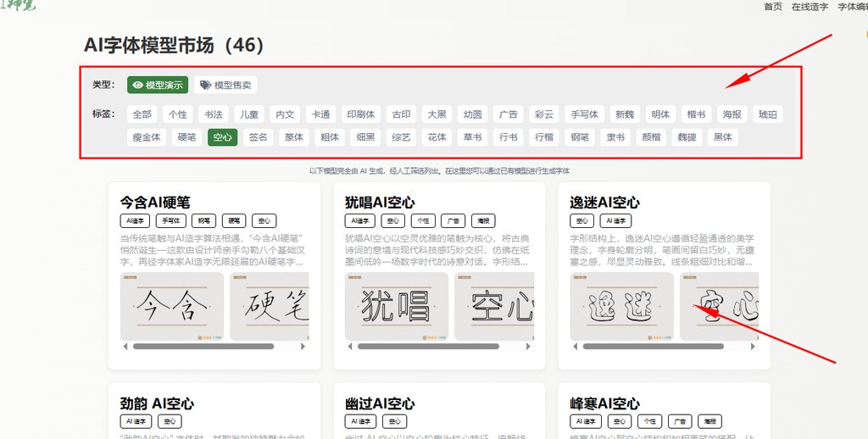
Task: Open the 劲韵 AI空心 model title
Action: (x=157, y=403)
